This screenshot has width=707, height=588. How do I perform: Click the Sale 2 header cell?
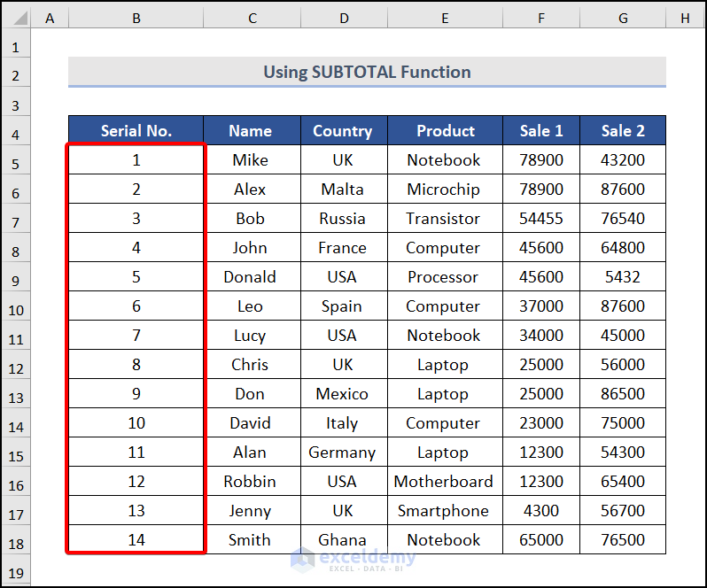tap(623, 130)
